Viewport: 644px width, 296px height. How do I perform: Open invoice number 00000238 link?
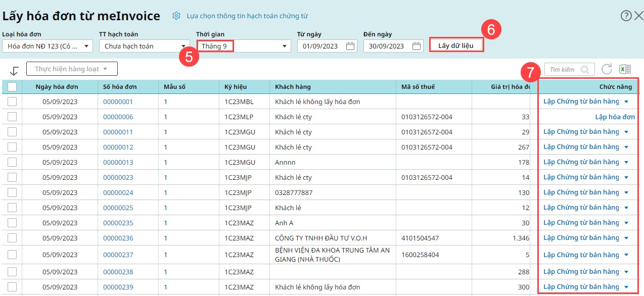pyautogui.click(x=118, y=272)
